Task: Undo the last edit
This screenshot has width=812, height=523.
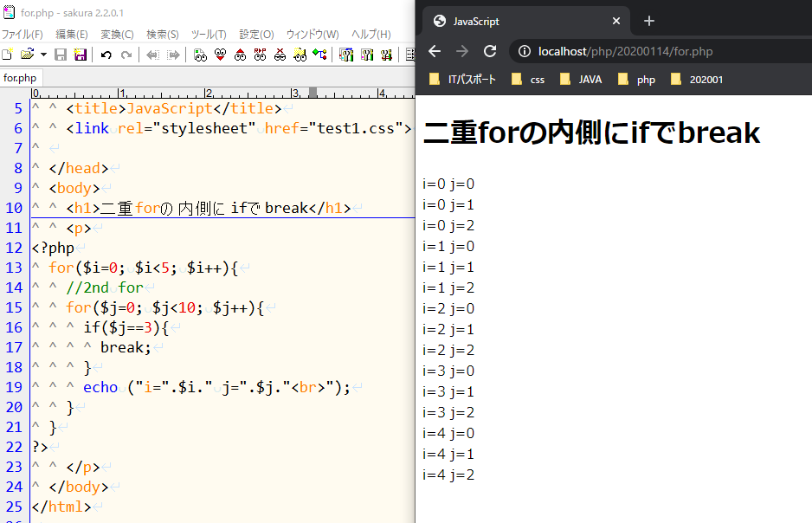Action: 106,55
